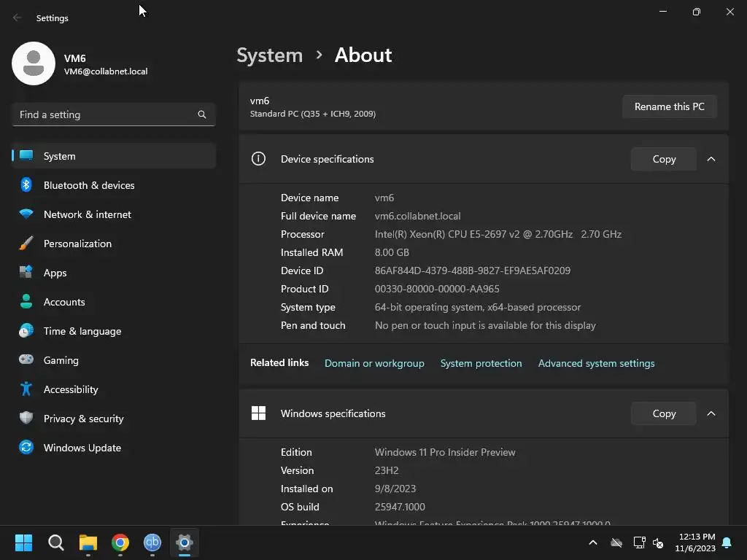Viewport: 747px width, 560px height.
Task: Click the globe clock icon beside Time & language
Action: pyautogui.click(x=26, y=330)
